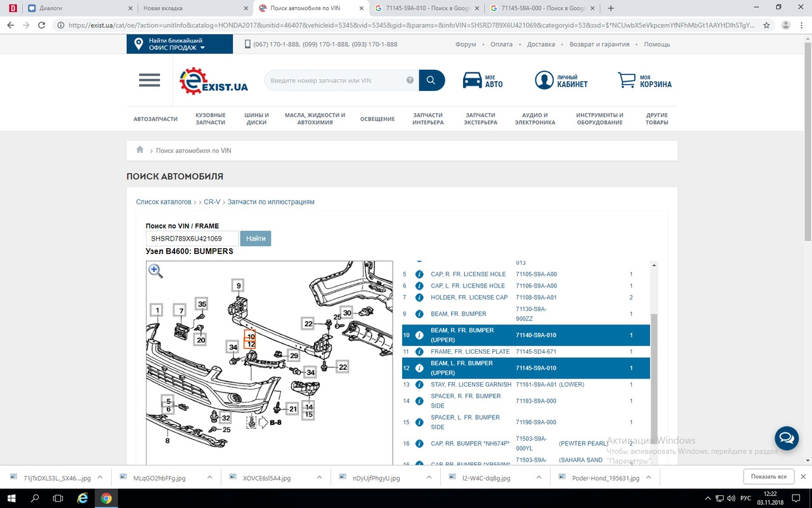Click info icon for BEAM, L. FR. BUMPER (UPPER)
The width and height of the screenshot is (812, 508).
pyautogui.click(x=419, y=368)
